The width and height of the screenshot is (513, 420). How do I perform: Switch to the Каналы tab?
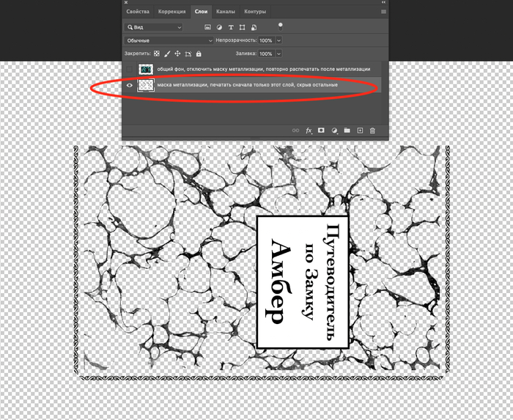(226, 12)
